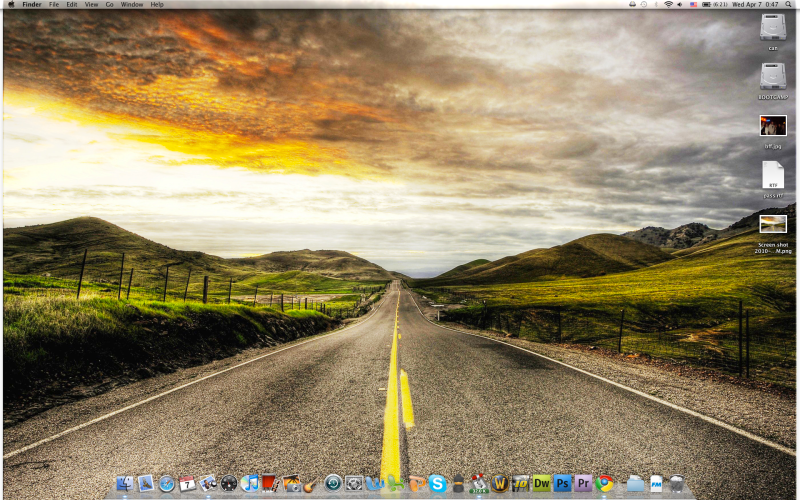Screen dimensions: 800x500
Task: Open the Go menu
Action: tap(109, 5)
